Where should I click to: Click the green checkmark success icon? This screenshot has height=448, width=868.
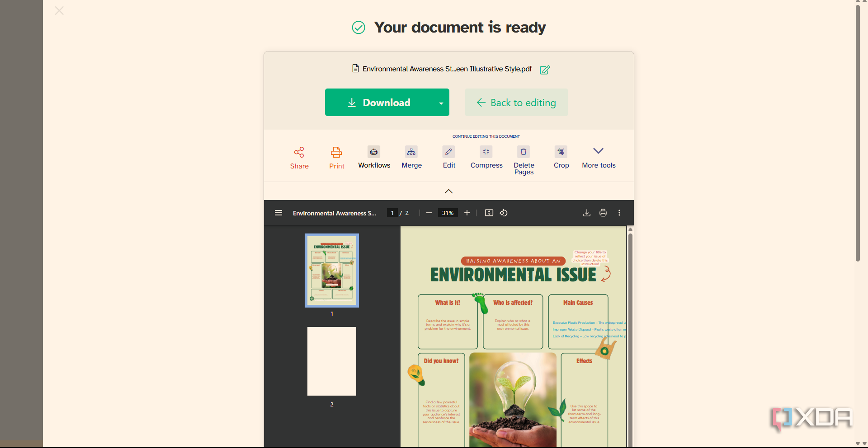359,28
